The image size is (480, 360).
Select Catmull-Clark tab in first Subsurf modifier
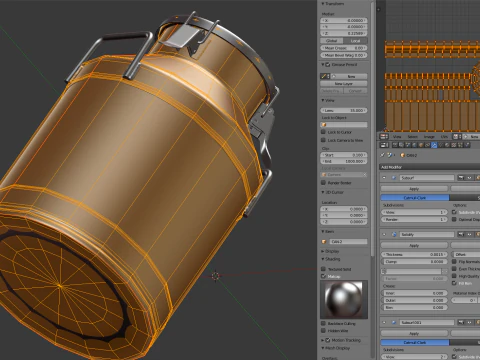click(415, 198)
